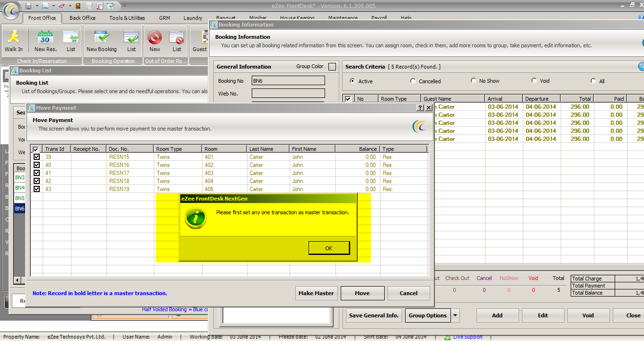
Task: Select the Cancelled radio button
Action: point(413,81)
